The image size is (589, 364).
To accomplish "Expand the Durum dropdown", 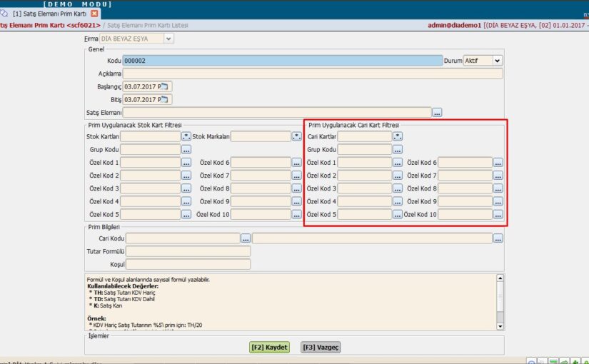I will click(498, 61).
